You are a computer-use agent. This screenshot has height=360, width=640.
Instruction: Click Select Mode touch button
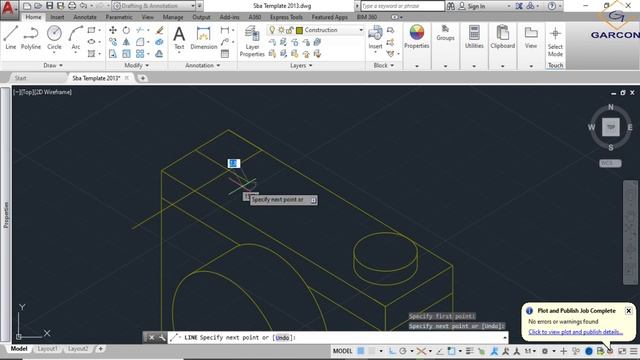click(555, 41)
